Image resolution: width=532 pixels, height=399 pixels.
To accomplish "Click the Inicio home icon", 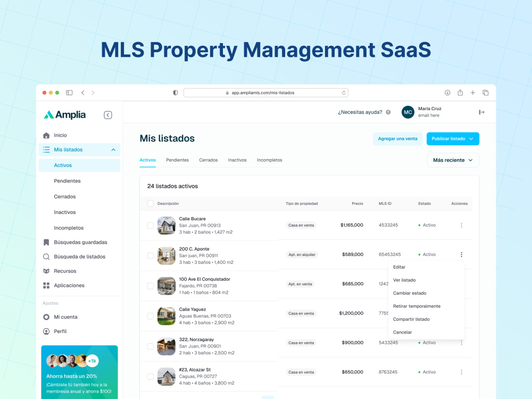I will pos(46,135).
